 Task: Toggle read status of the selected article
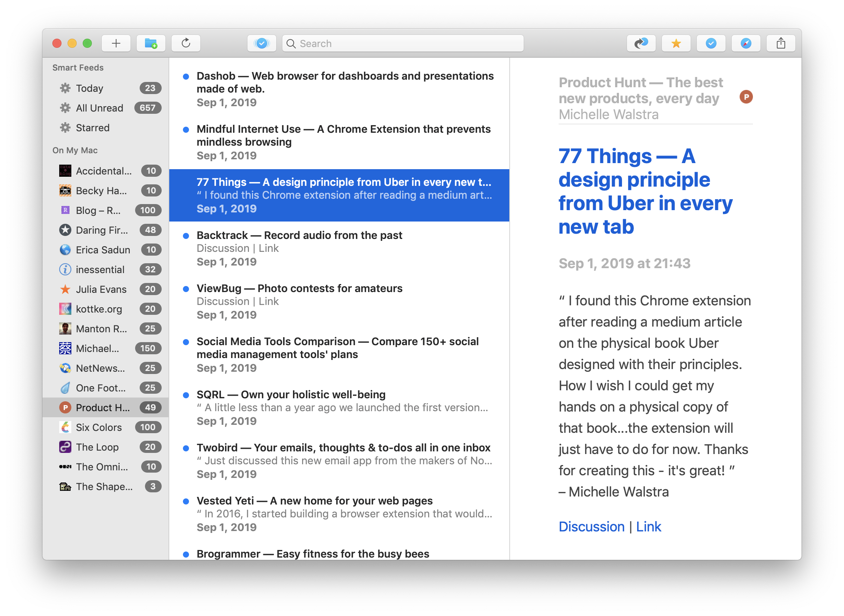tap(711, 43)
